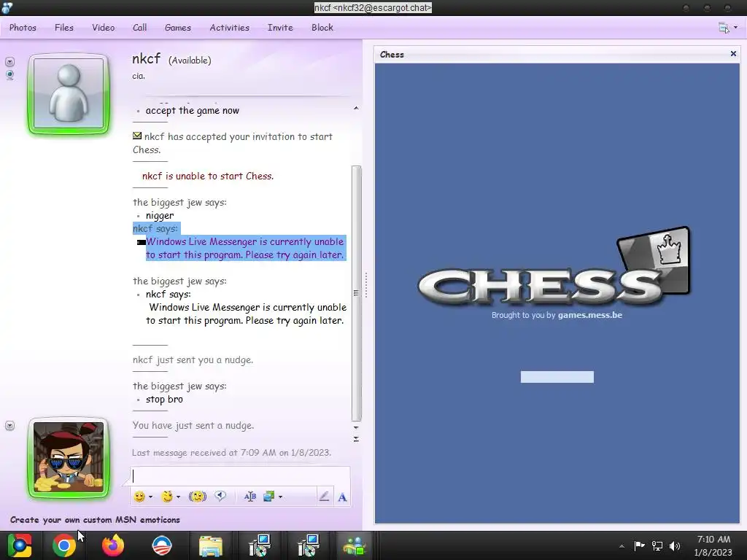
Task: Click the show menu icon at top right
Action: [724, 28]
